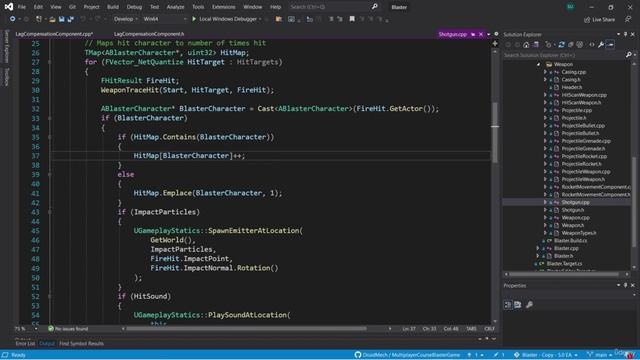Viewport: 640px width, 360px height.
Task: Click the Open File folder icon
Action: (x=52, y=19)
